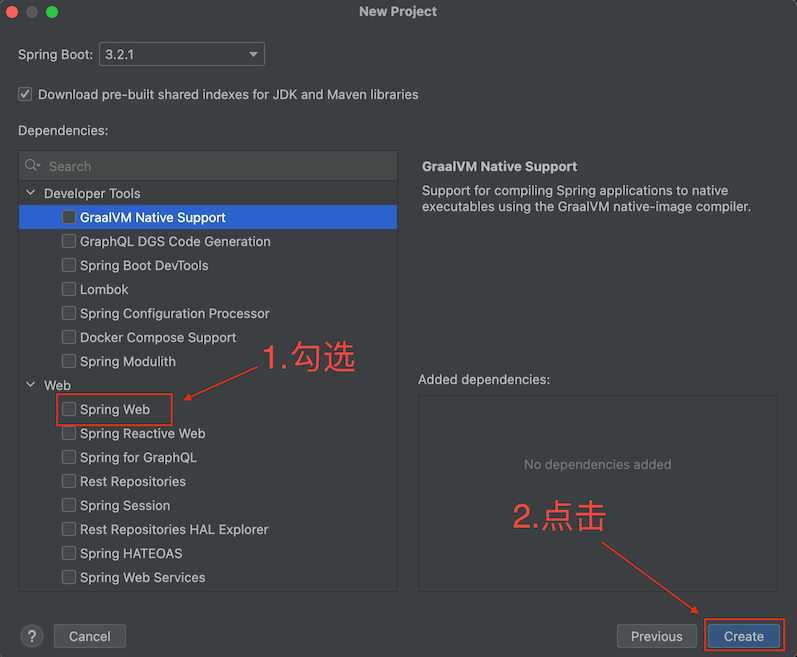The height and width of the screenshot is (657, 797).
Task: Click the green maximize window button
Action: click(52, 12)
